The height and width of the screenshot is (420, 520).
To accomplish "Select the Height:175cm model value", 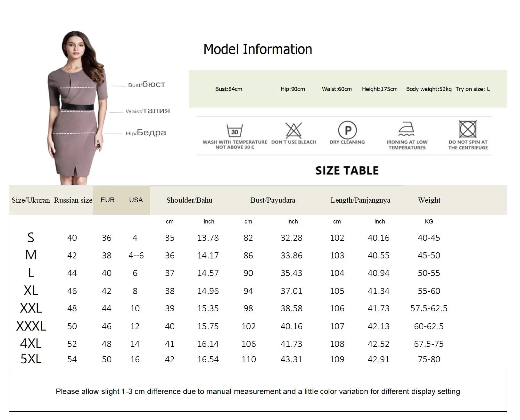I will pos(380,89).
